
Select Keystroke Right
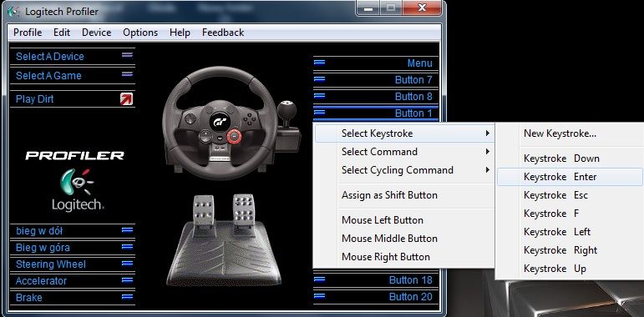[x=570, y=250]
